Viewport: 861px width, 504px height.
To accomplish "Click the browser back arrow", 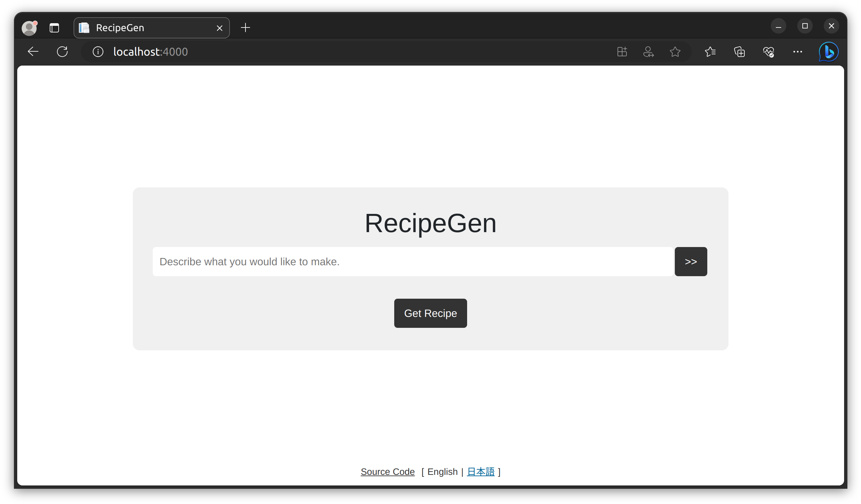I will click(33, 52).
